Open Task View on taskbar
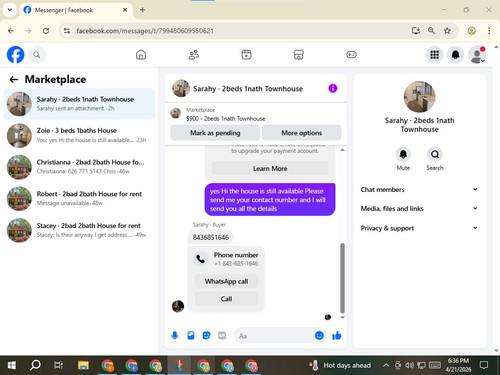500x375 pixels. [x=59, y=365]
